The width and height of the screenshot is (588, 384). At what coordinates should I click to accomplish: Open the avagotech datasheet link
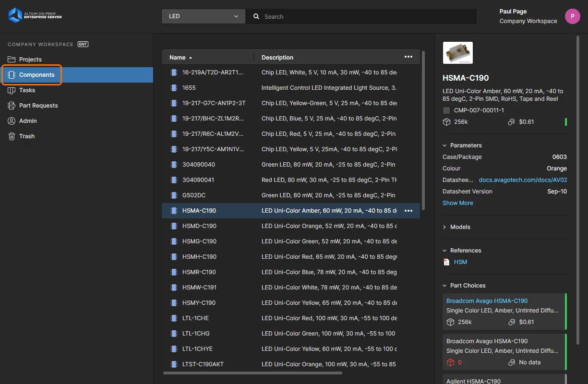(x=523, y=180)
